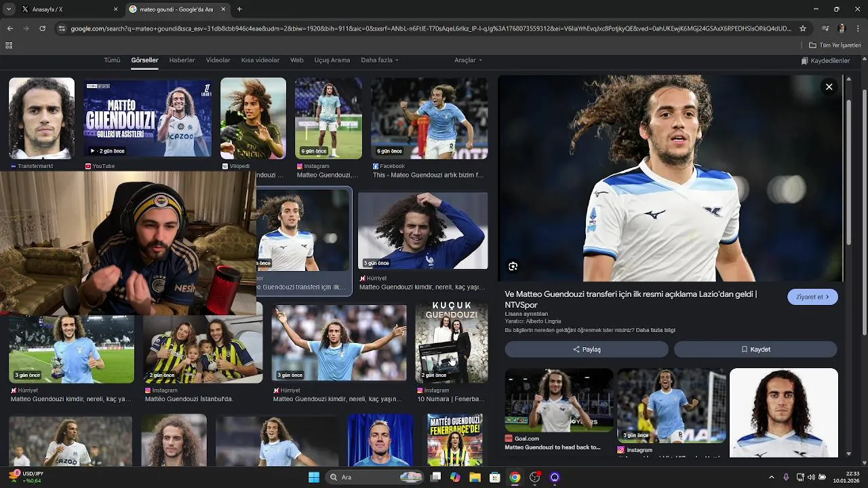
Task: Open a new browser tab
Action: [x=239, y=9]
